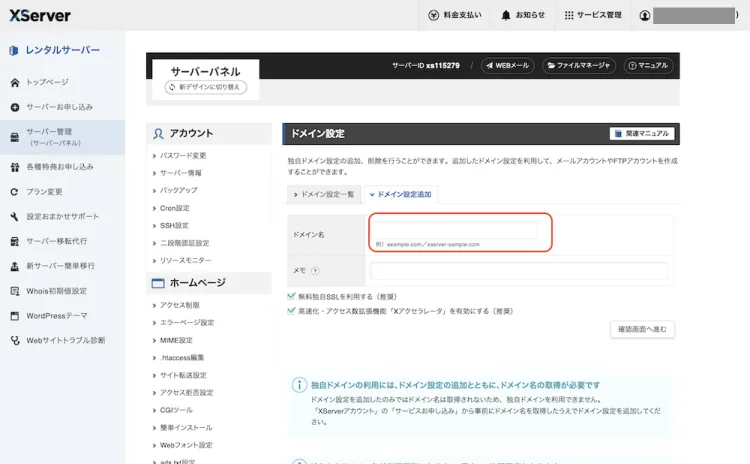The height and width of the screenshot is (464, 750).
Task: Switch to ドメイン設定追加 tab
Action: [401, 194]
